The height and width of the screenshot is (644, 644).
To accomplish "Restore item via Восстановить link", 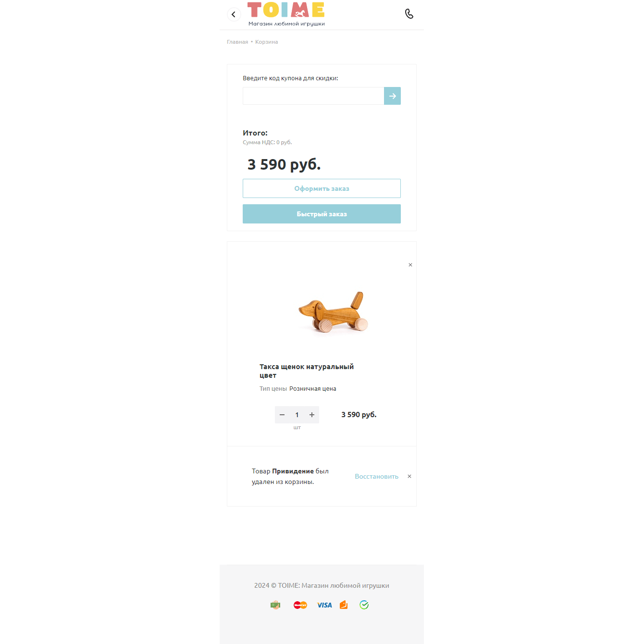I will (x=377, y=476).
